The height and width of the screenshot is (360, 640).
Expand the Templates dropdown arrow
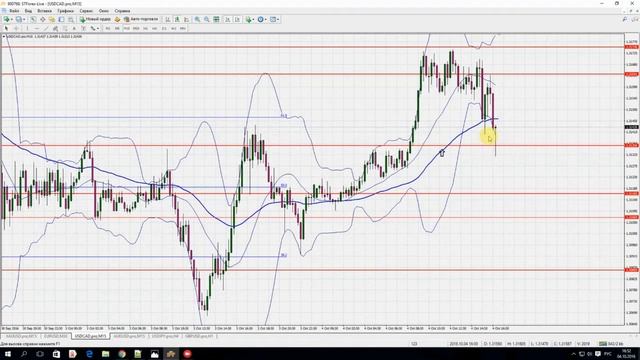(x=278, y=19)
